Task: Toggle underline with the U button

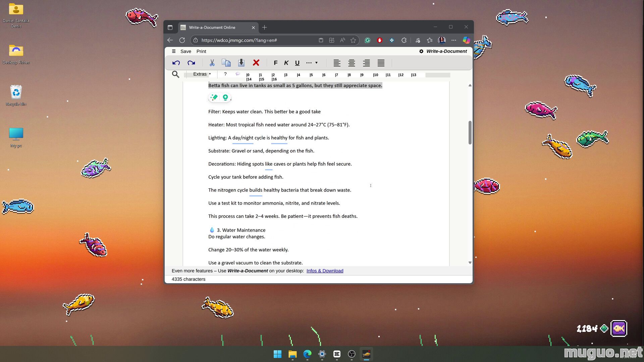Action: click(297, 63)
